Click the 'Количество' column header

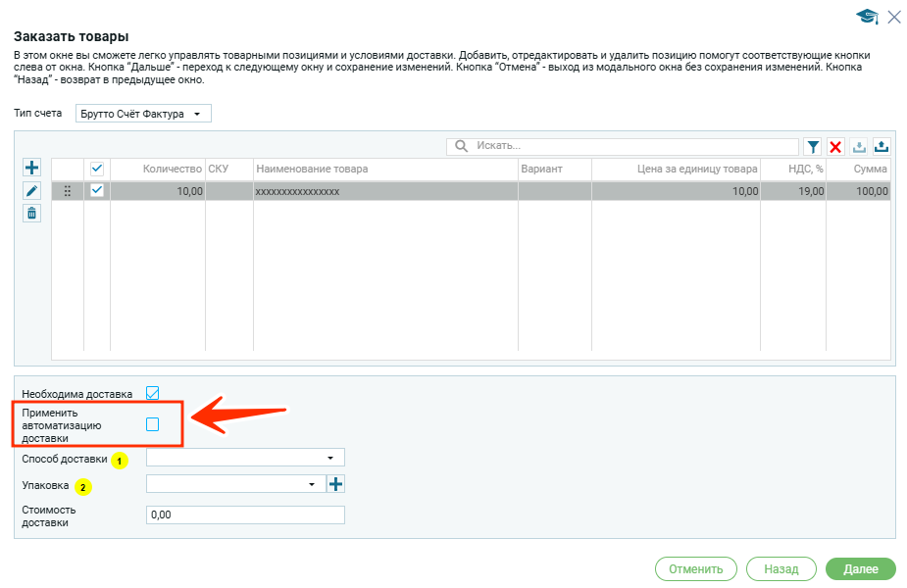157,170
